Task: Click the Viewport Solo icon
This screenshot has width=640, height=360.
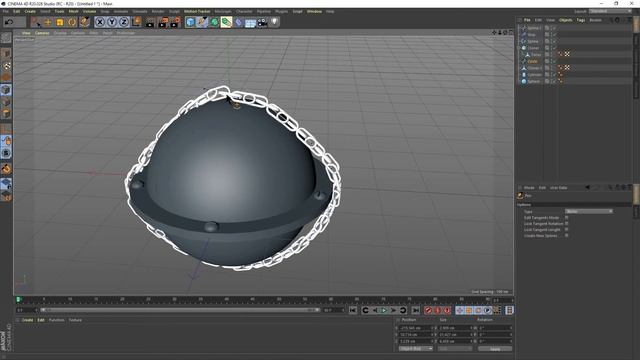Action: 6,153
